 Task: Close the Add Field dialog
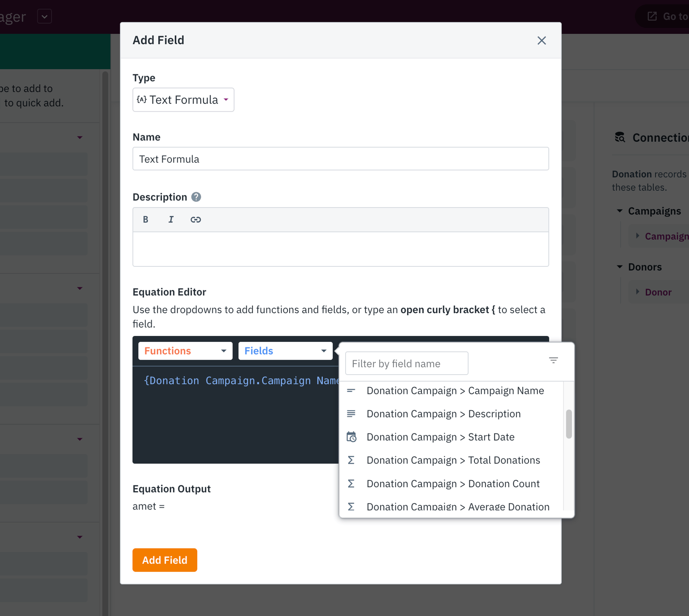tap(541, 40)
